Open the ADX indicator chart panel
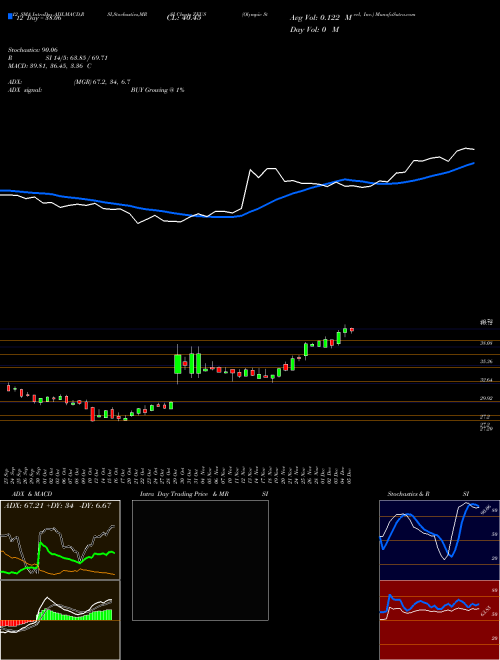The height and width of the screenshot is (660, 500). click(x=60, y=540)
